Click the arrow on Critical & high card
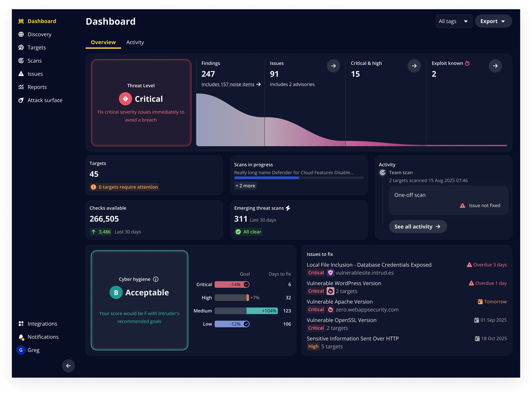 coord(414,66)
